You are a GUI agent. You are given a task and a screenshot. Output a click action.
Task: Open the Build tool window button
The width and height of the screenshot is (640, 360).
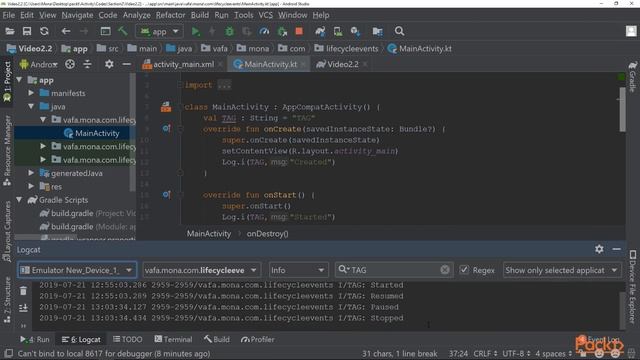click(217, 340)
